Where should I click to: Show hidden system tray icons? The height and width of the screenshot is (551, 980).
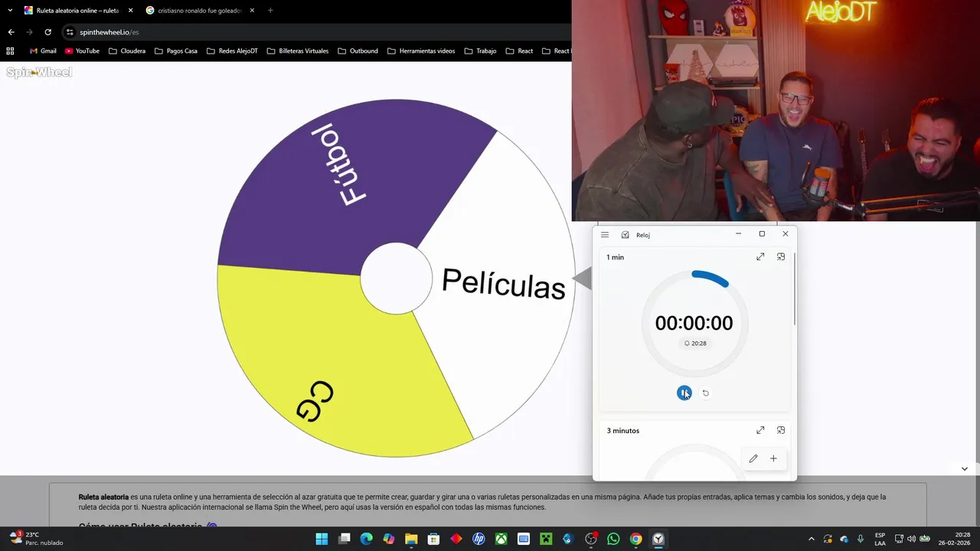pyautogui.click(x=811, y=539)
